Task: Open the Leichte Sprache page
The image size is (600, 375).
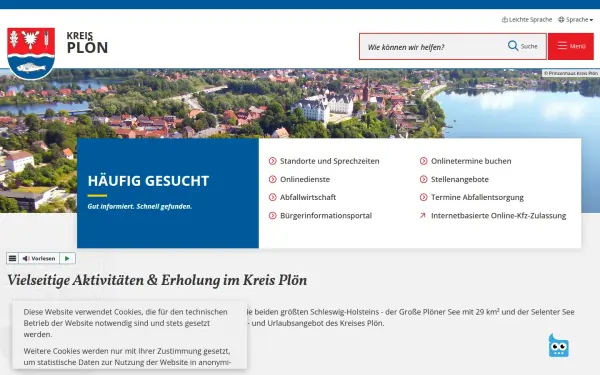Action: tap(527, 20)
